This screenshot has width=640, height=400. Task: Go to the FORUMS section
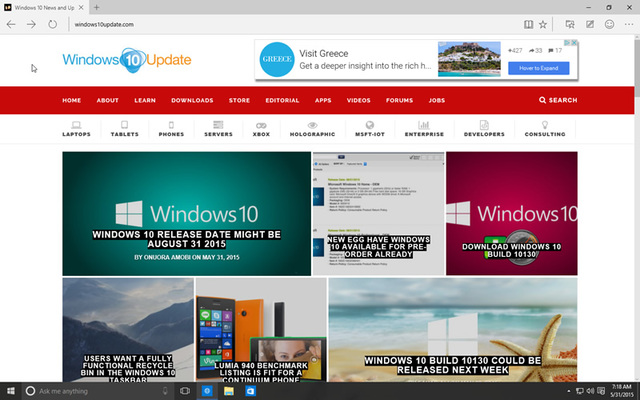pos(399,100)
